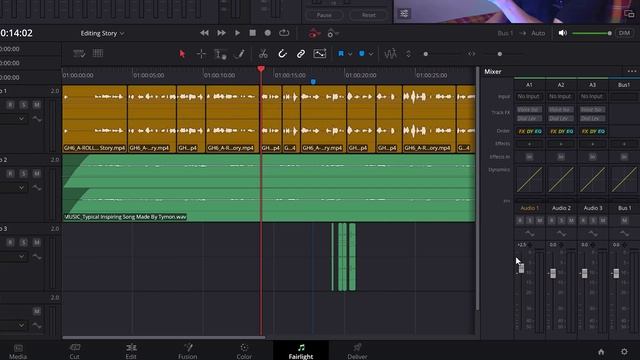Switch to the Media page
This screenshot has width=640, height=360.
18,351
